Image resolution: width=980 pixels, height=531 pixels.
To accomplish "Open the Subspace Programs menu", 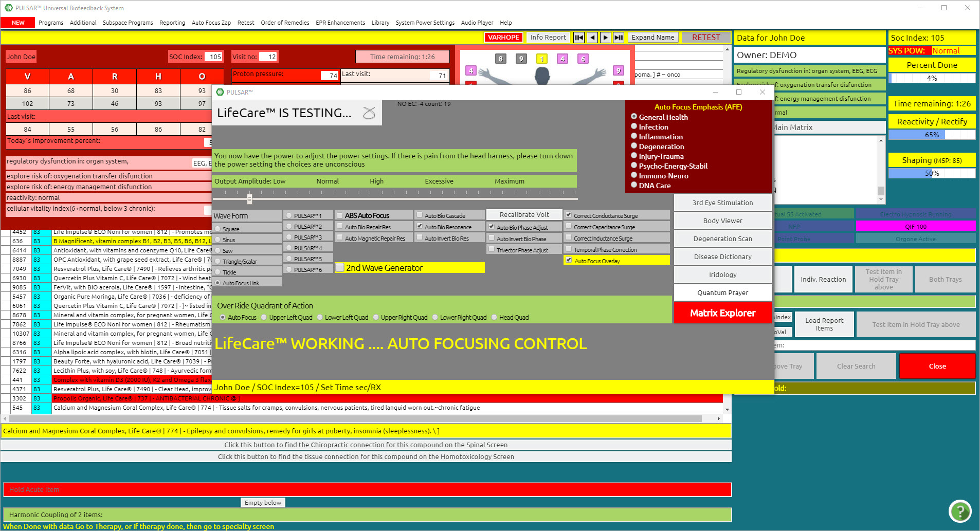I will 128,23.
